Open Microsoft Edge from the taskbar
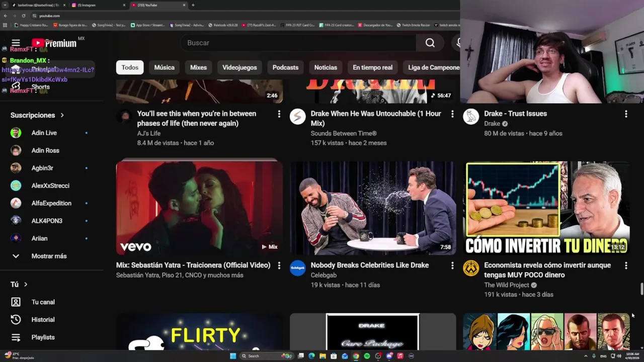Image resolution: width=644 pixels, height=362 pixels. (x=311, y=356)
